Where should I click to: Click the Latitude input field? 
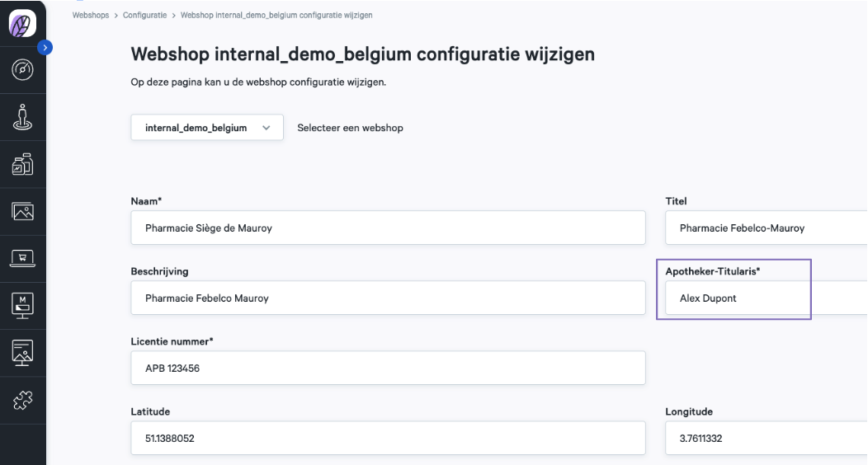point(388,439)
